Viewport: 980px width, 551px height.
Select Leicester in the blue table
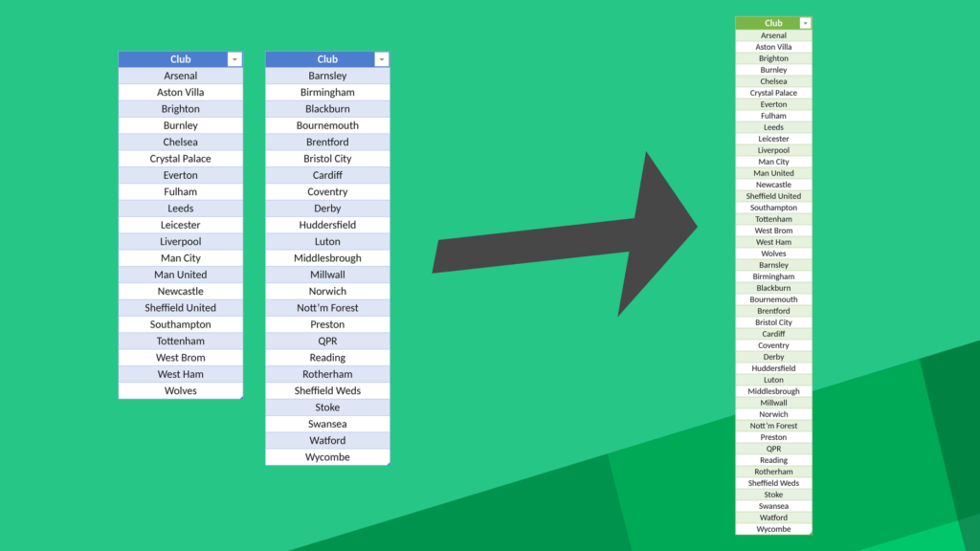(181, 225)
